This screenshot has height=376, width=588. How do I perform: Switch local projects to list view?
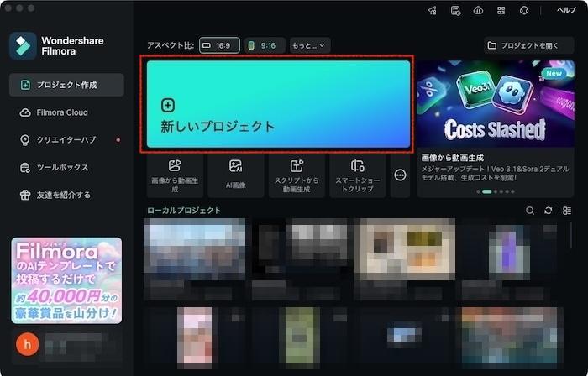point(567,211)
